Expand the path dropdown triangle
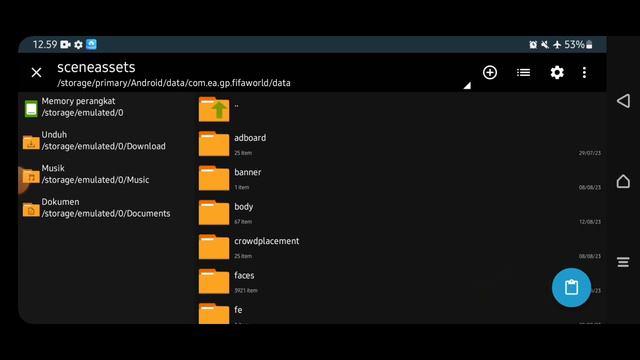 click(x=467, y=85)
